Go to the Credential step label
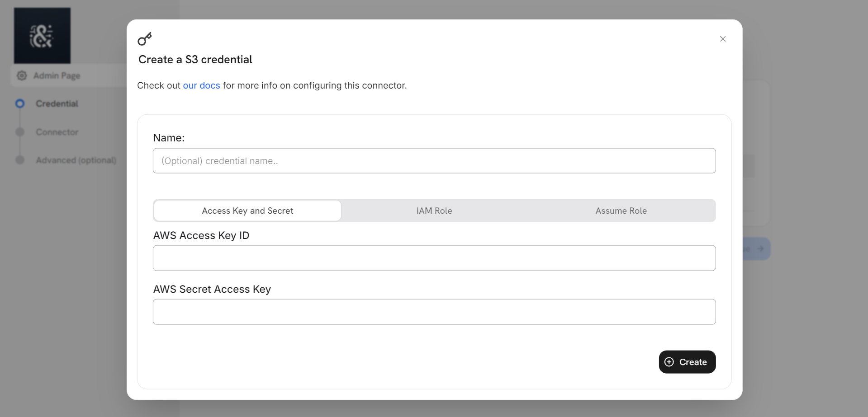Screen dimensions: 868x417 click(57, 104)
